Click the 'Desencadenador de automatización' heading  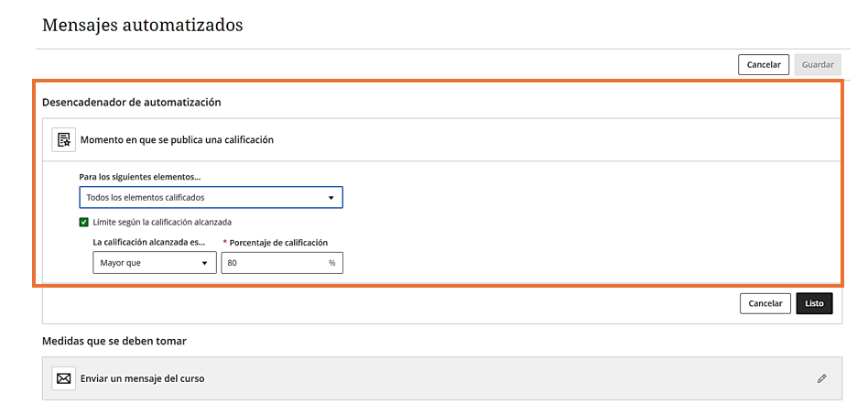tap(131, 103)
